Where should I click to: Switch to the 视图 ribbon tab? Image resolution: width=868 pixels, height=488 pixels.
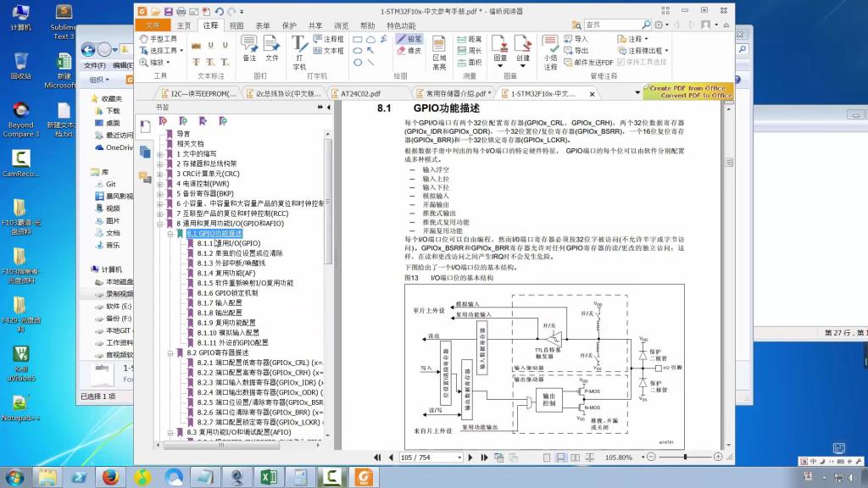(236, 25)
